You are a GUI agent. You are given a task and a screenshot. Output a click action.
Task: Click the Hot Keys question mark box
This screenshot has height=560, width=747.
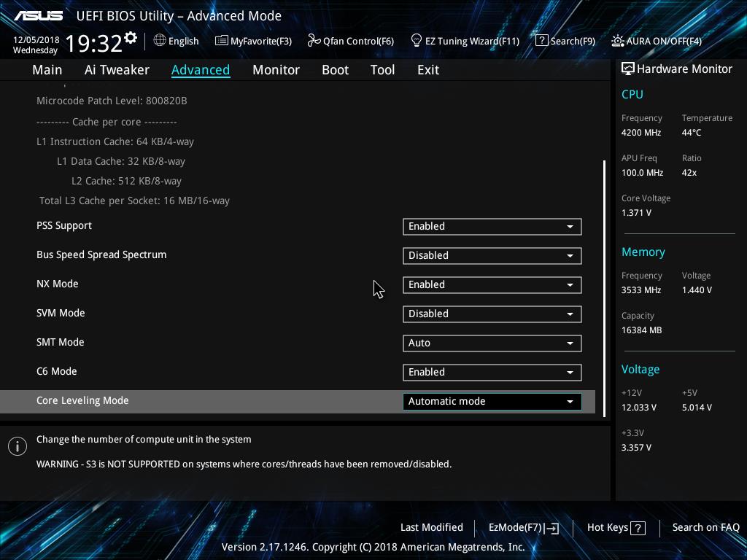tap(638, 528)
